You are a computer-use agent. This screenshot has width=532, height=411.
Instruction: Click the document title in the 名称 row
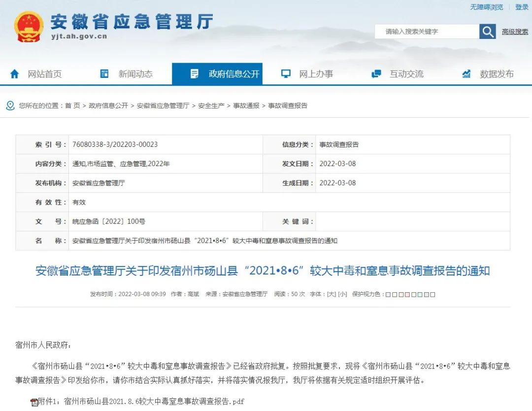point(205,241)
